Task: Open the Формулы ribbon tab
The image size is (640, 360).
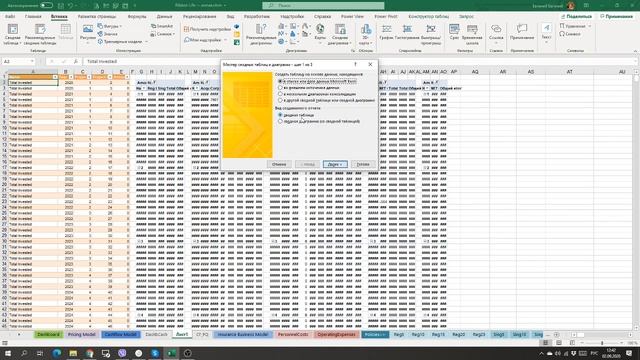Action: [x=137, y=16]
